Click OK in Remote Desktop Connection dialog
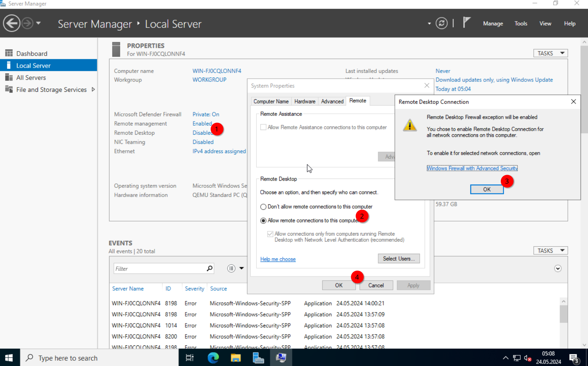The image size is (588, 366). tap(487, 189)
